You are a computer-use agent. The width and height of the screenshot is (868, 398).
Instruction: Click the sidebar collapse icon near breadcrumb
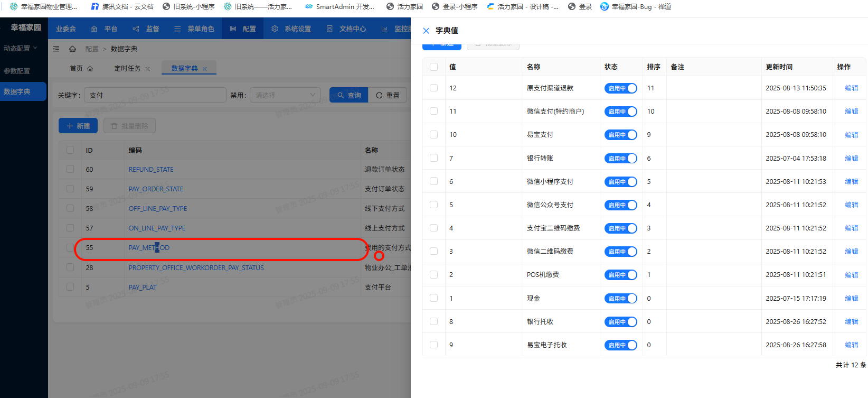point(56,49)
